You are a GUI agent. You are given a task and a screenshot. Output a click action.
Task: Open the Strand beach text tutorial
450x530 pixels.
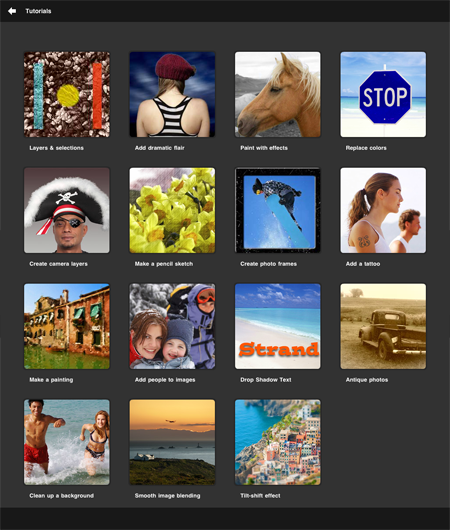pyautogui.click(x=278, y=326)
